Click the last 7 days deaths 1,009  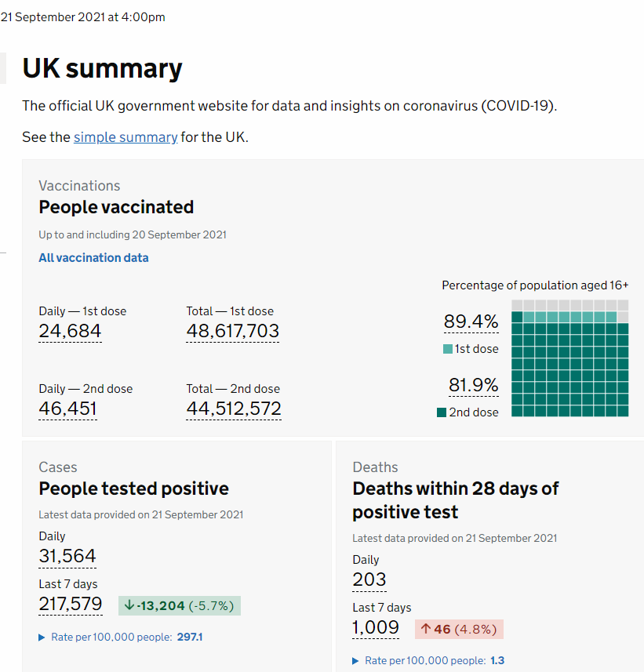pos(376,627)
